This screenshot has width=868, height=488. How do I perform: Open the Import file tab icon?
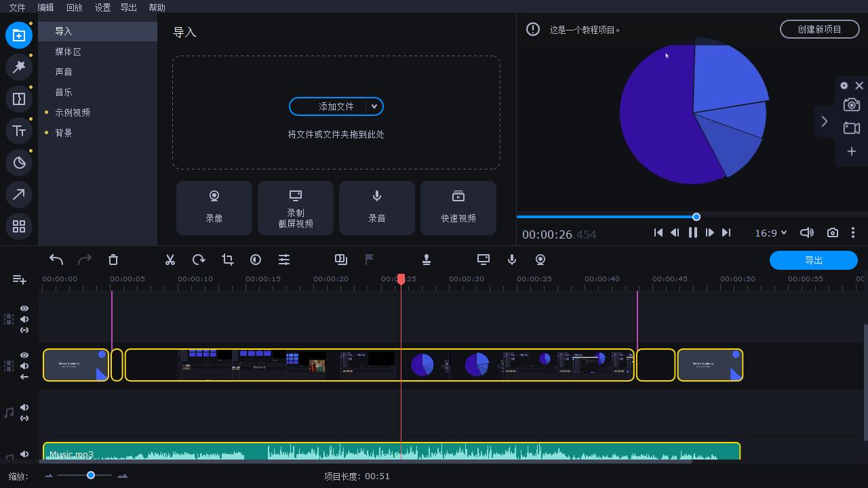click(19, 35)
